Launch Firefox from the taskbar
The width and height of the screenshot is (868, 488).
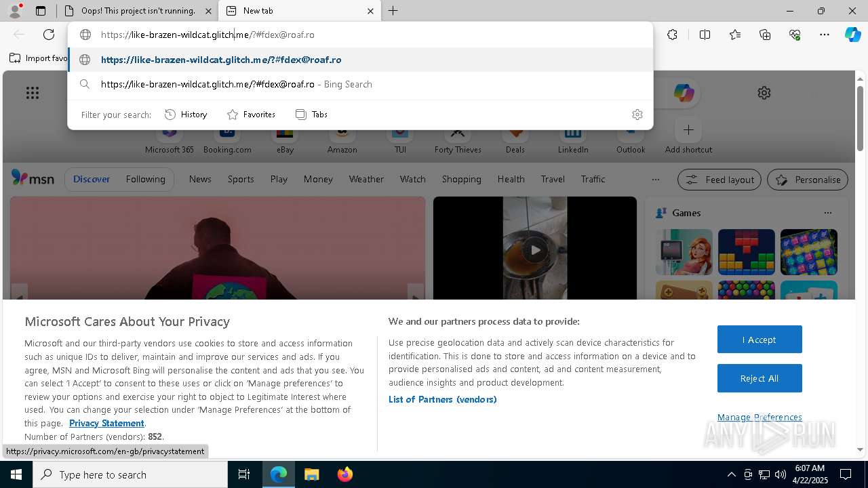[344, 474]
